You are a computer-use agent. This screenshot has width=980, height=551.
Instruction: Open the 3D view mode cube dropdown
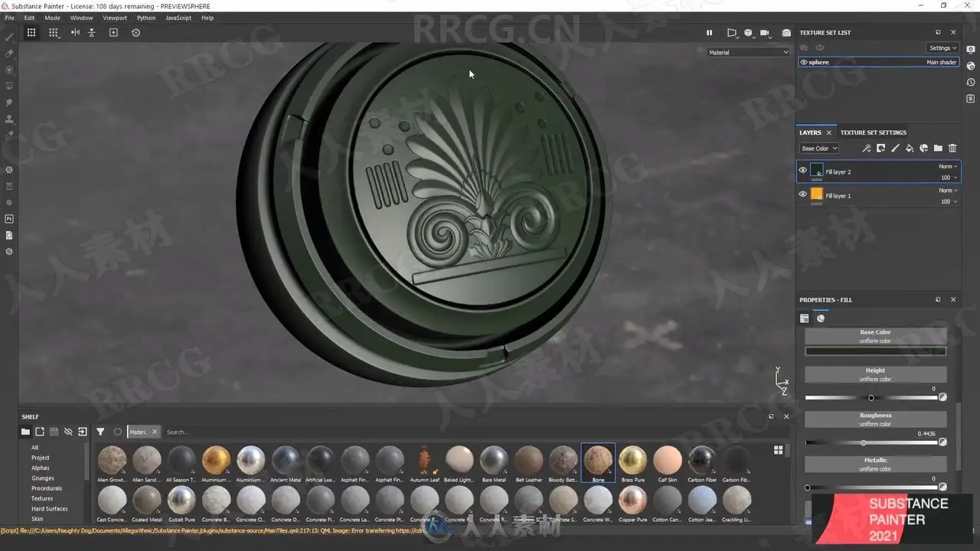click(x=749, y=33)
